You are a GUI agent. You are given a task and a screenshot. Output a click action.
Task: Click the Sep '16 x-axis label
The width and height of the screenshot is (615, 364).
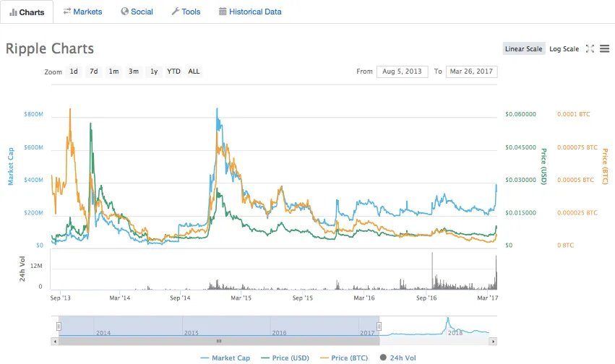point(426,298)
